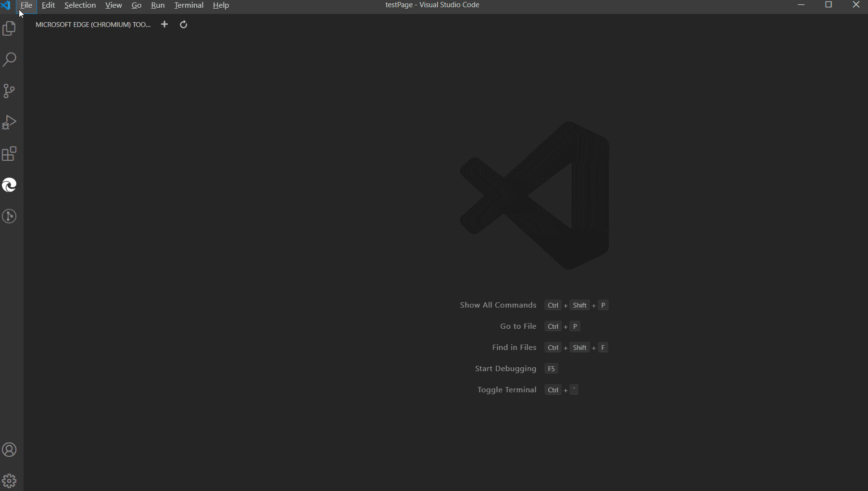
Task: Click the Go to File text
Action: (x=518, y=326)
